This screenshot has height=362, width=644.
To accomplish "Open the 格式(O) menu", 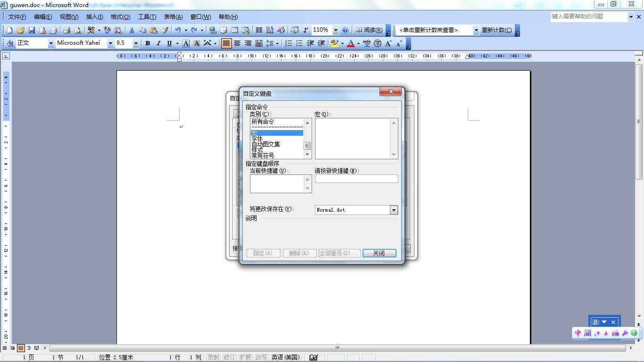I will (x=120, y=17).
